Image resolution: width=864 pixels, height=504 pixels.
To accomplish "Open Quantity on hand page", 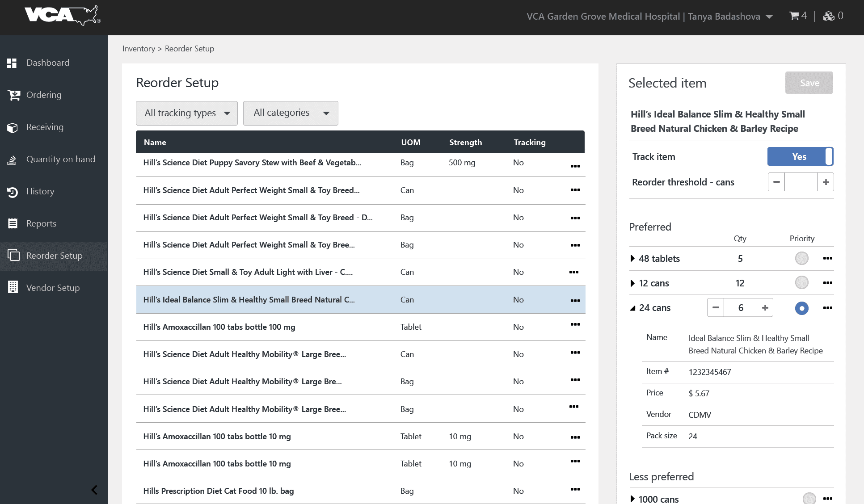I will [61, 160].
